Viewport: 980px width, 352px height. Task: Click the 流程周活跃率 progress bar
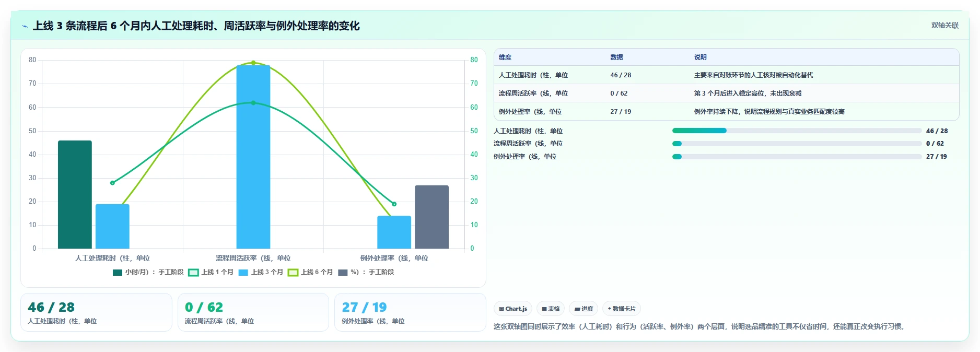(x=797, y=144)
